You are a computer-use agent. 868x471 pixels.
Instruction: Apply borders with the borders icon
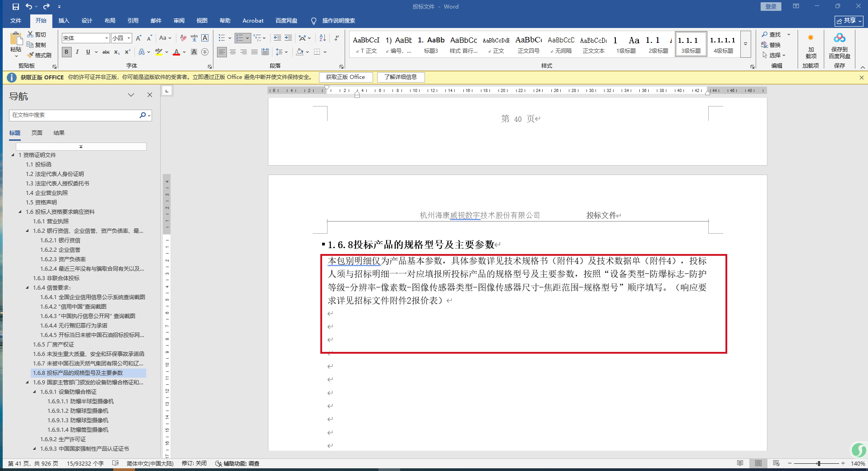[x=317, y=52]
